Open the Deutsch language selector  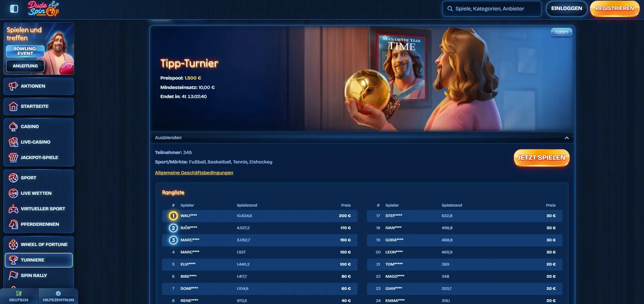coord(19,296)
